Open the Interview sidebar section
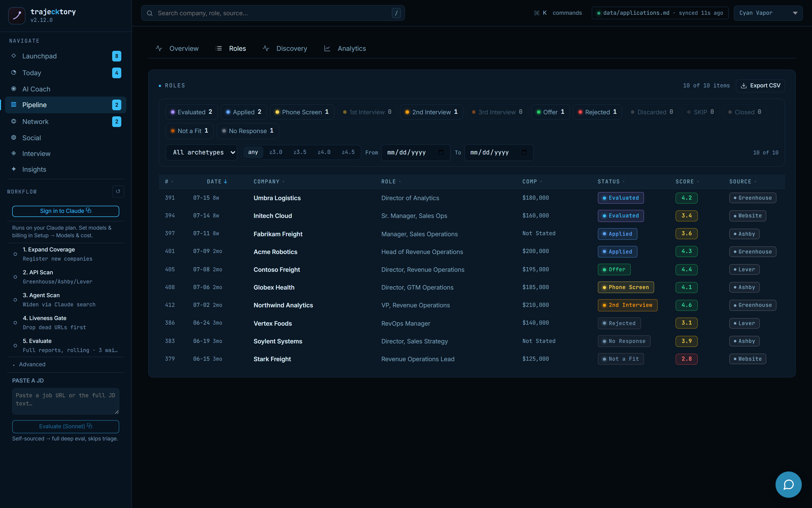Viewport: 812px width, 508px height. pos(66,153)
